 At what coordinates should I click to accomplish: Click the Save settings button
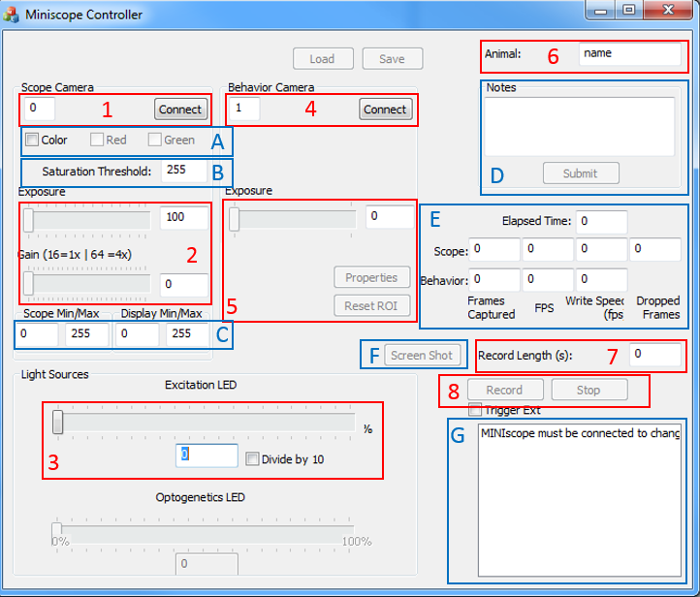[392, 59]
